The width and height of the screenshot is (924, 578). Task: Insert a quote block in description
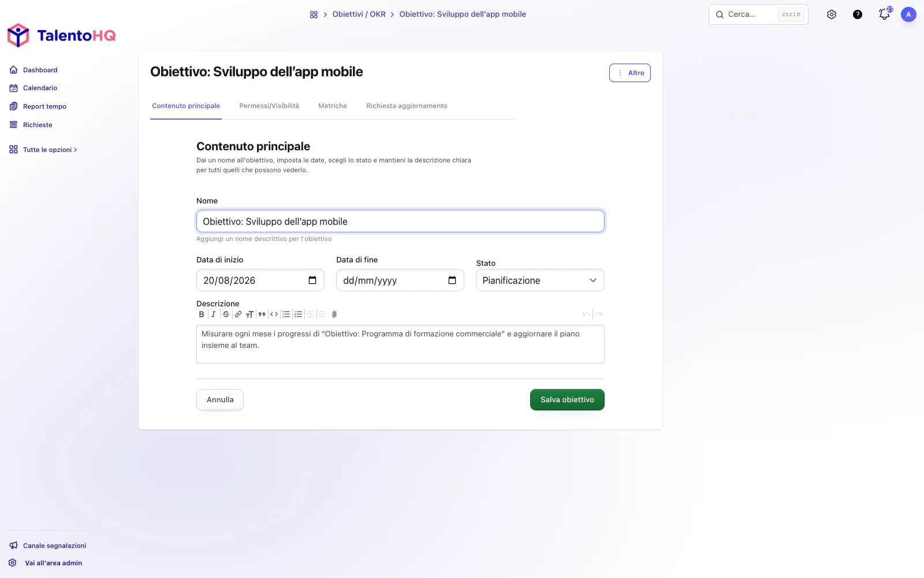[262, 314]
